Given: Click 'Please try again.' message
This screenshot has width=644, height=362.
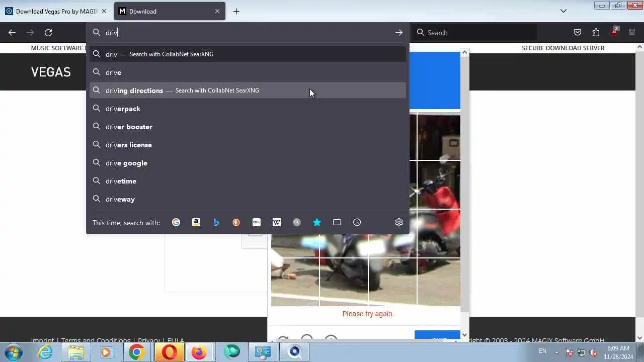Looking at the screenshot, I should [x=368, y=314].
